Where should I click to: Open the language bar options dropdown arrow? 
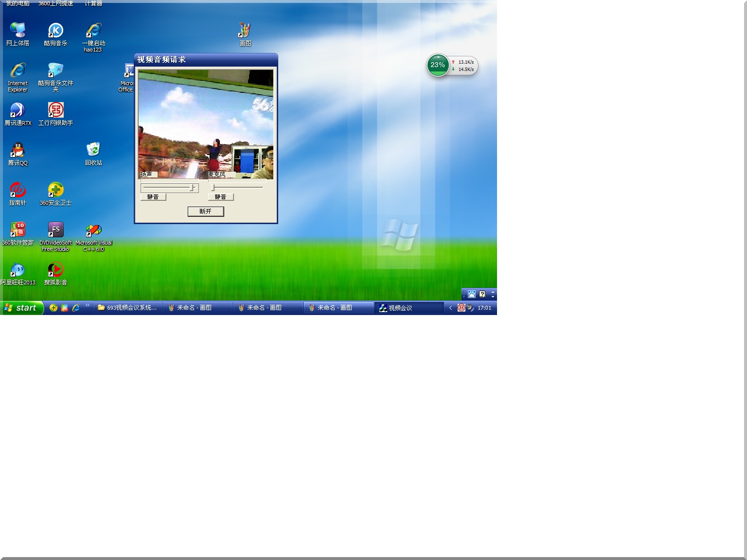[x=493, y=296]
